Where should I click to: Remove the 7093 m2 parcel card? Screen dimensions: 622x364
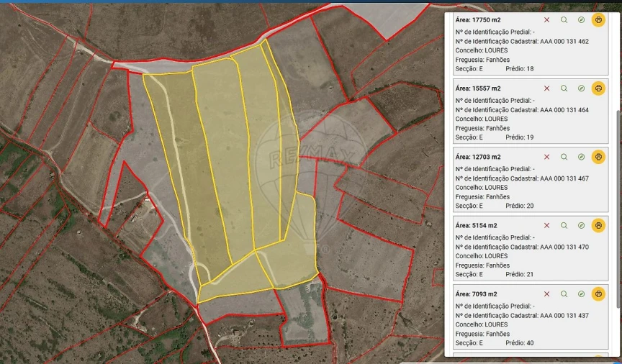[546, 294]
